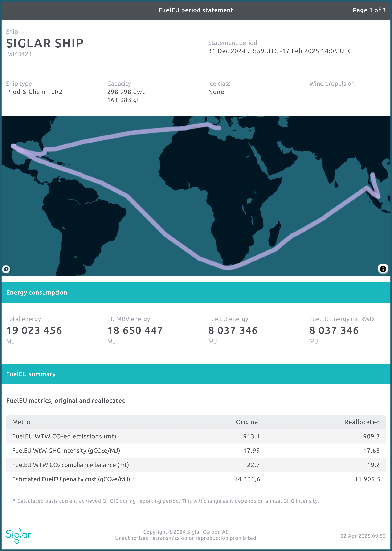Click the Energy consumption section header

(196, 292)
